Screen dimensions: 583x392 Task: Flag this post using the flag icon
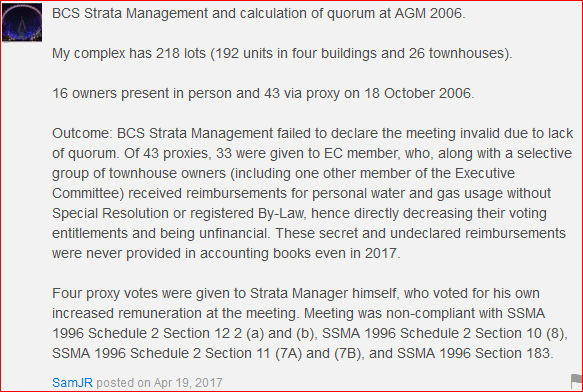point(576,382)
